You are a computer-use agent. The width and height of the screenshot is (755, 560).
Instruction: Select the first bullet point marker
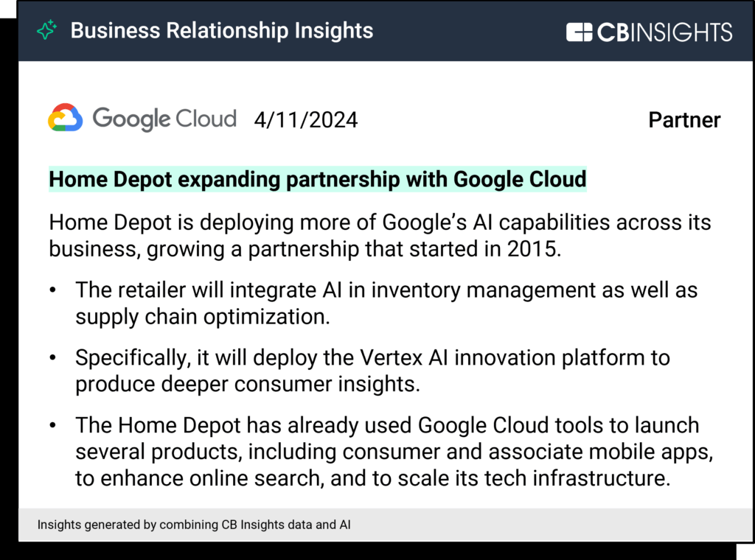[53, 290]
